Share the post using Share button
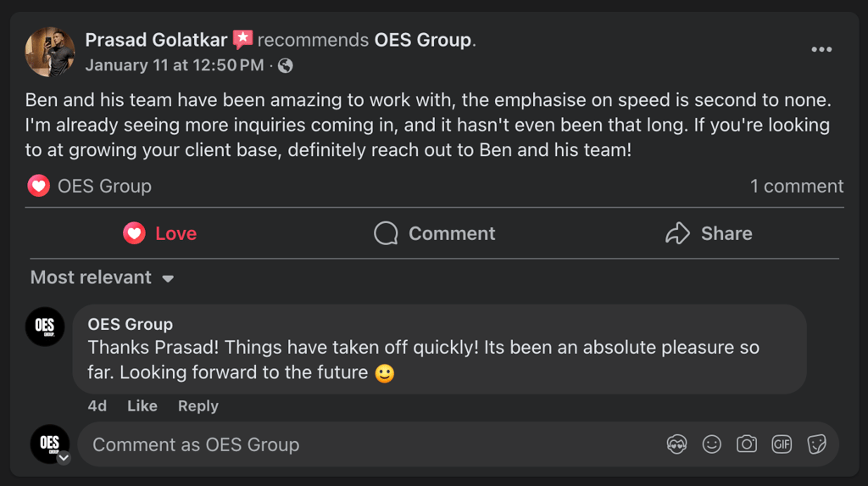Image resolution: width=868 pixels, height=486 pixels. tap(709, 233)
